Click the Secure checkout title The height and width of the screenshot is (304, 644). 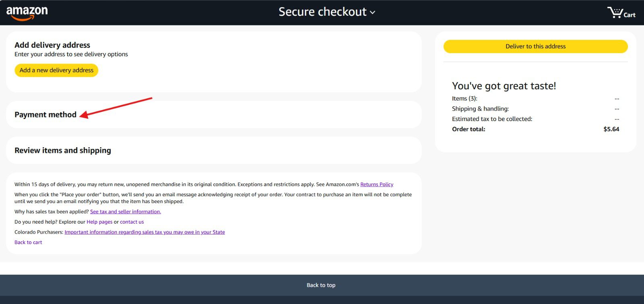322,12
